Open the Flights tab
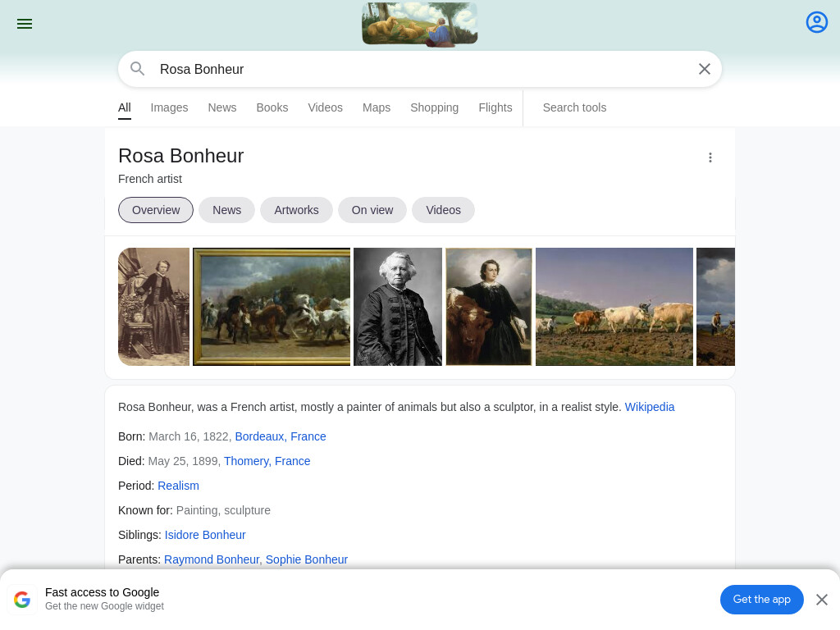This screenshot has height=630, width=840. (495, 107)
